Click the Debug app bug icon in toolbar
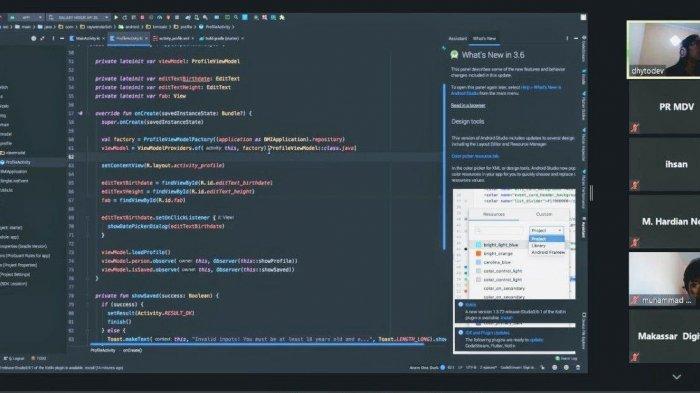 coord(142,17)
